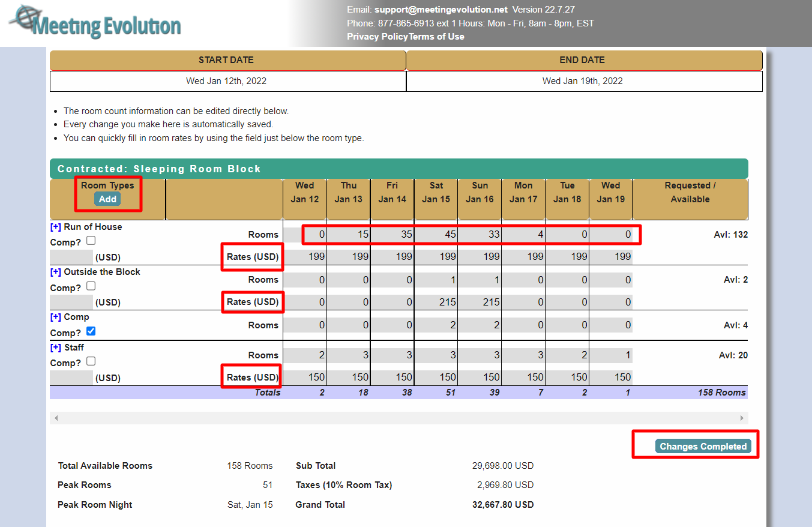
Task: Uncheck the Comp room type checkbox
Action: pos(91,331)
